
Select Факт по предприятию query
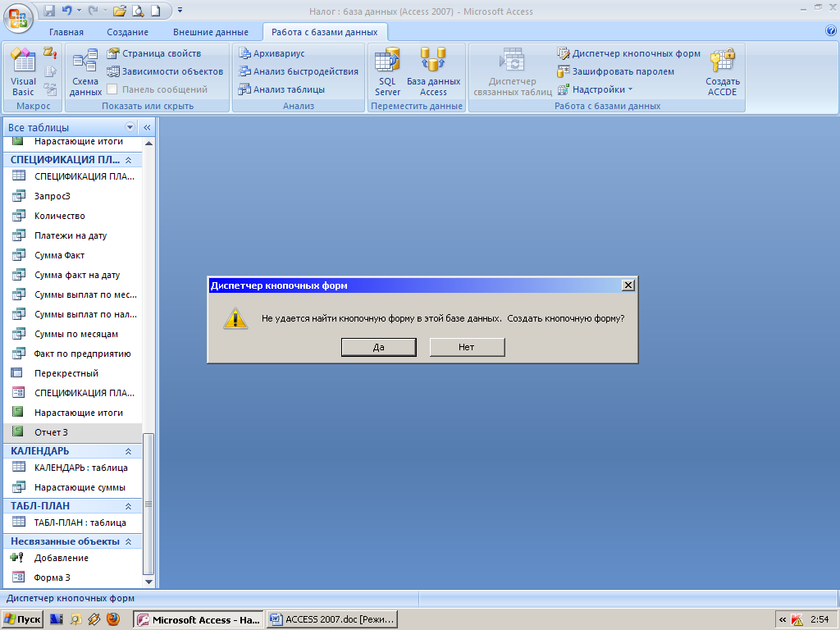tap(73, 354)
